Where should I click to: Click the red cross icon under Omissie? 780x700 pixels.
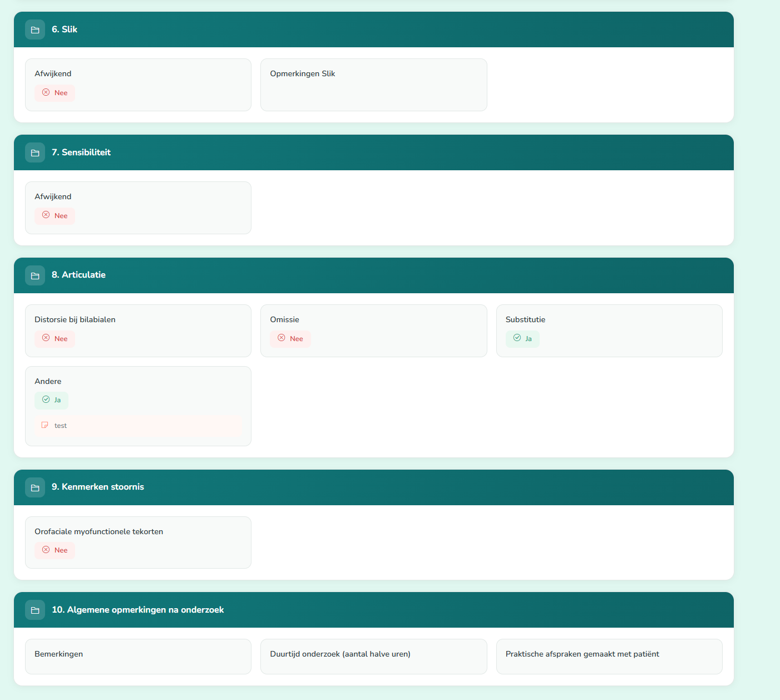[282, 338]
